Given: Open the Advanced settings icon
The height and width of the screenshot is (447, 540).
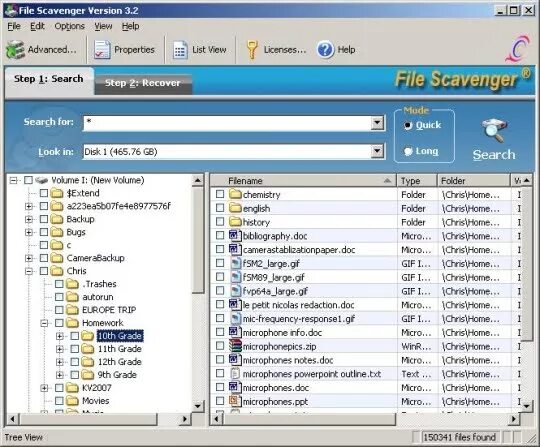Looking at the screenshot, I should [15, 50].
